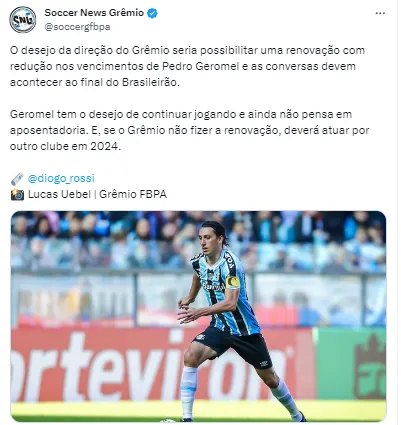This screenshot has width=401, height=425.
Task: Click the blue verified badge
Action: 152,13
